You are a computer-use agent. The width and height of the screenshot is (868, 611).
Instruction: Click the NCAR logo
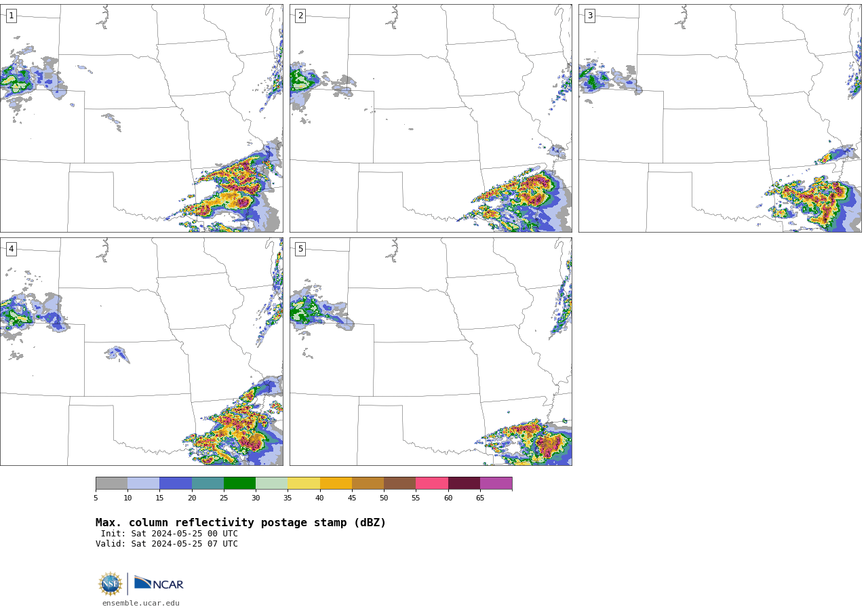(159, 583)
